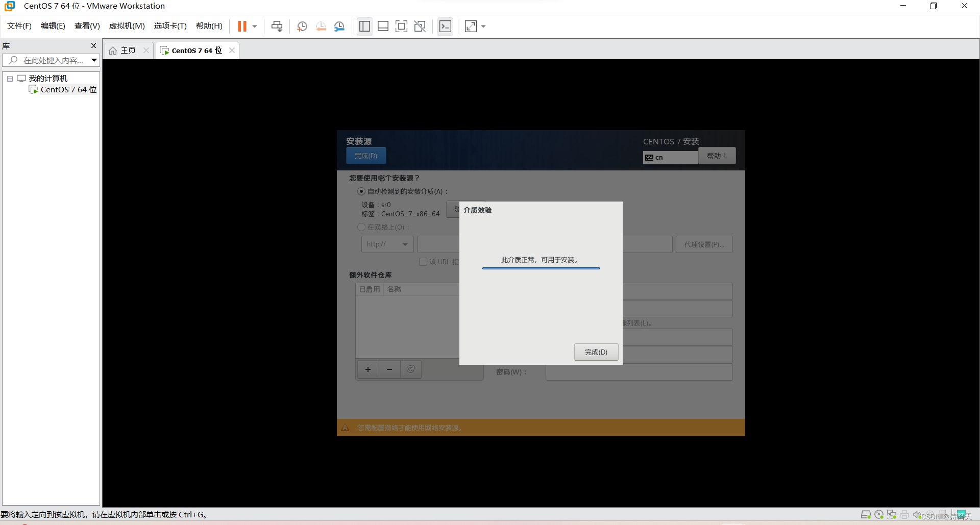This screenshot has width=980, height=525.
Task: Open the 查看(V) menu
Action: point(87,26)
